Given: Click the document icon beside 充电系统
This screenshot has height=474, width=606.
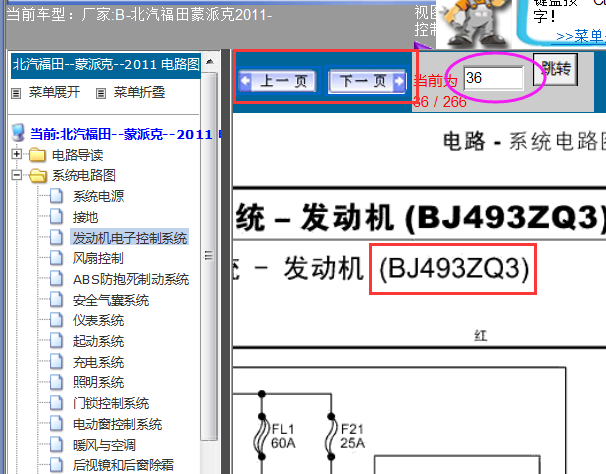Looking at the screenshot, I should click(x=56, y=361).
